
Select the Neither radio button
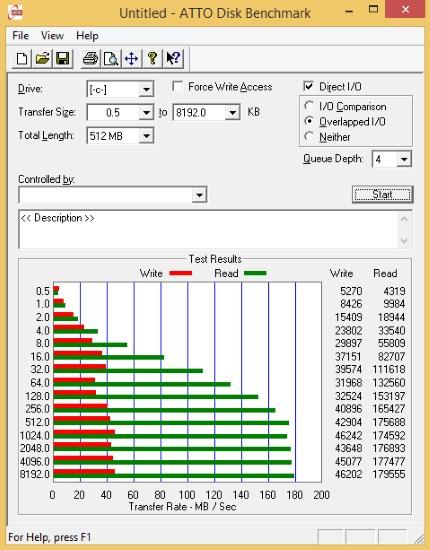click(x=309, y=136)
